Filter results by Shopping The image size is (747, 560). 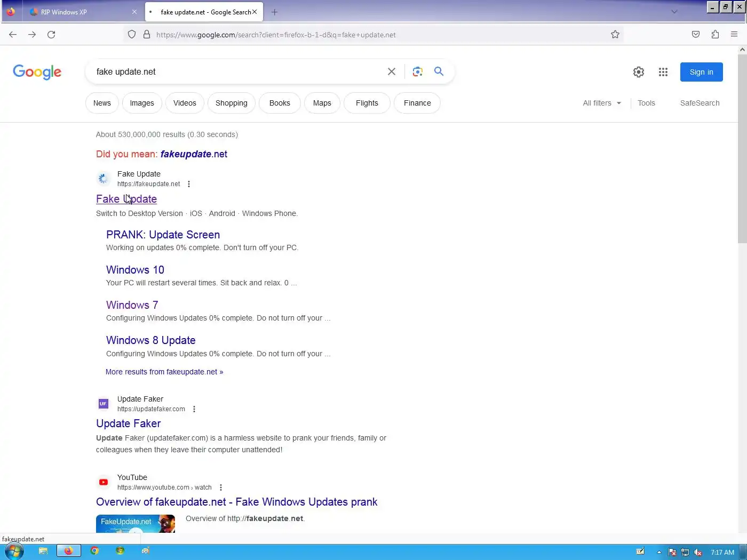232,103
